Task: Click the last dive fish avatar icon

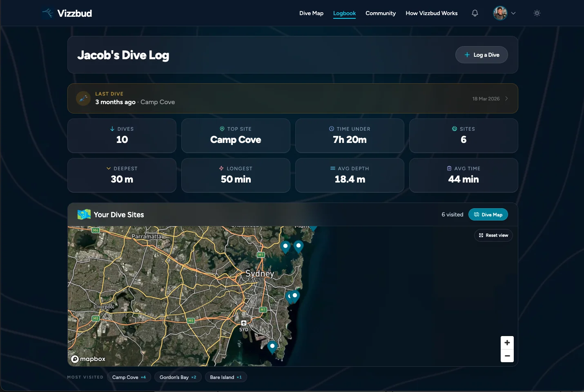Action: 83,98
